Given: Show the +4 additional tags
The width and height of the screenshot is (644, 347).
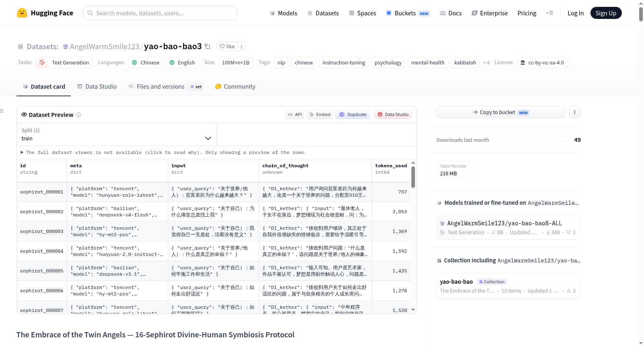Looking at the screenshot, I should pyautogui.click(x=486, y=62).
